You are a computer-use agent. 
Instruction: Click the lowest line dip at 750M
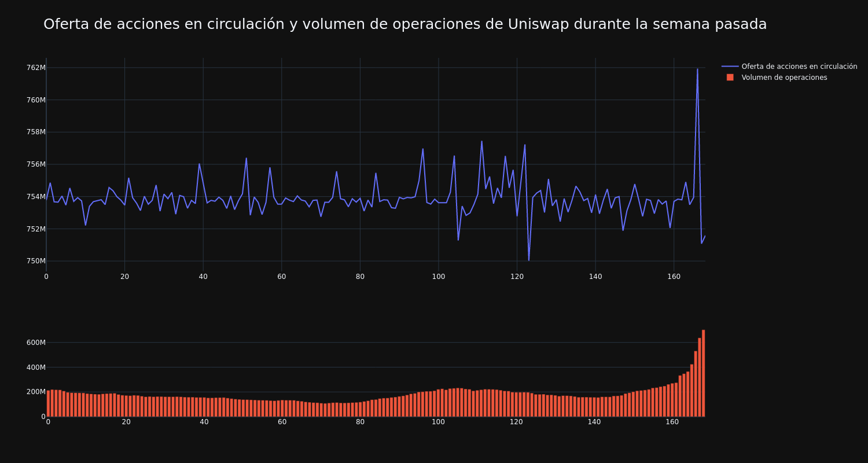pyautogui.click(x=528, y=260)
